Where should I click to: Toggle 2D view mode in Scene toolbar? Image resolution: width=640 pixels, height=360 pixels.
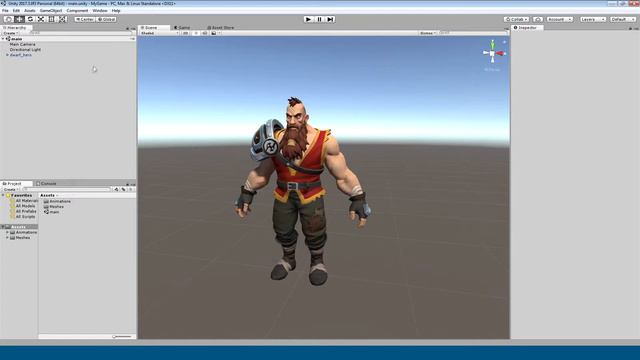[x=186, y=33]
